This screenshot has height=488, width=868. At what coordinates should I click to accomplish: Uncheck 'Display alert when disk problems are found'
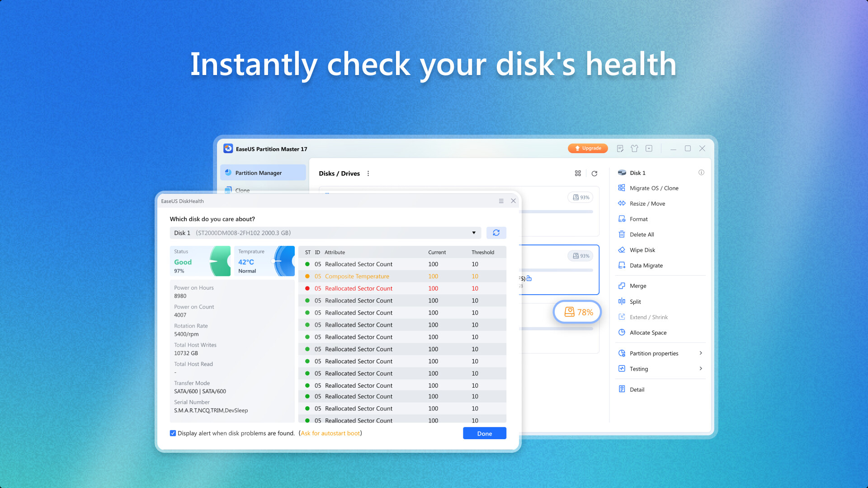(x=173, y=433)
